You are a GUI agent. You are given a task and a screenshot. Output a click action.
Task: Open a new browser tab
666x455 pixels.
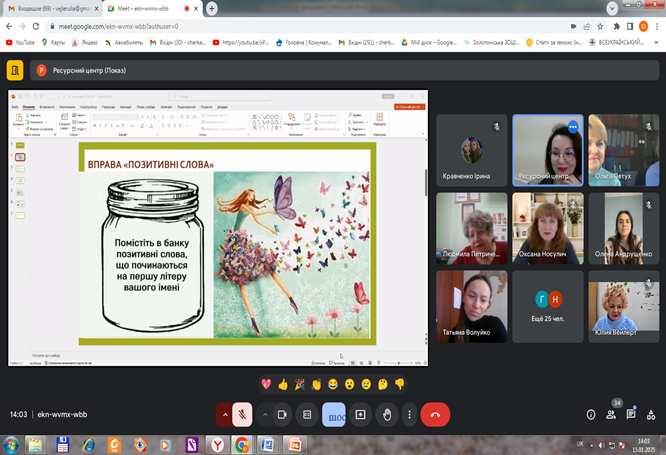(x=212, y=8)
